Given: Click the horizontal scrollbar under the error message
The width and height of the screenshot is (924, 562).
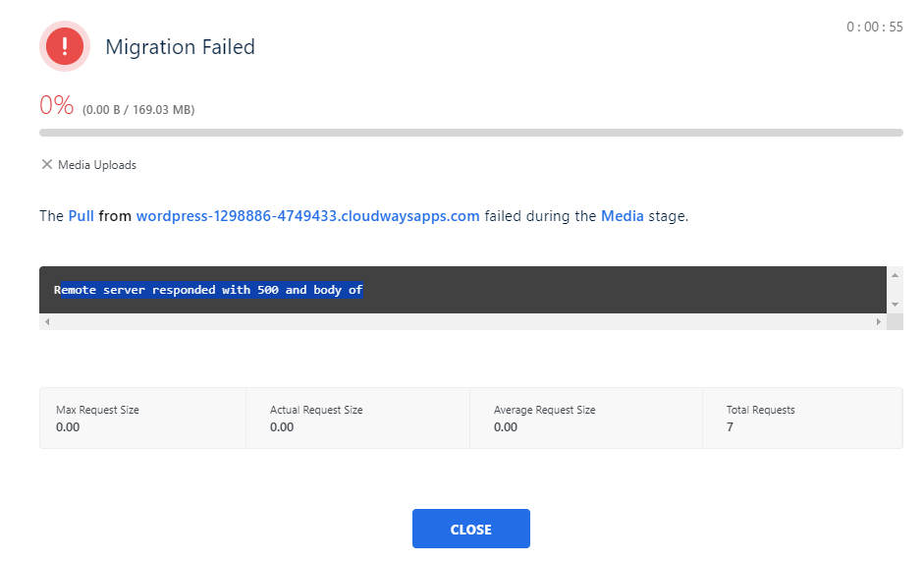Looking at the screenshot, I should [x=462, y=322].
